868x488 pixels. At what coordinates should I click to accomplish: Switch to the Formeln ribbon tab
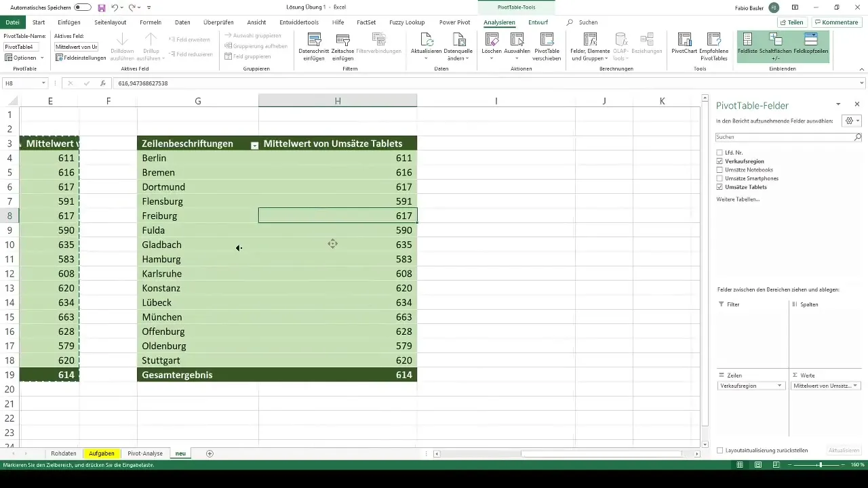pos(151,22)
